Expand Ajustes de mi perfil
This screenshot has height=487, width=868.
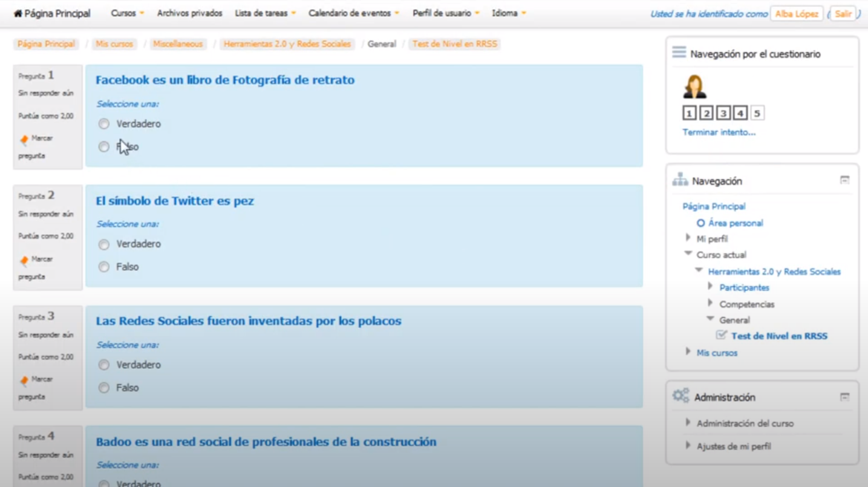pyautogui.click(x=688, y=445)
